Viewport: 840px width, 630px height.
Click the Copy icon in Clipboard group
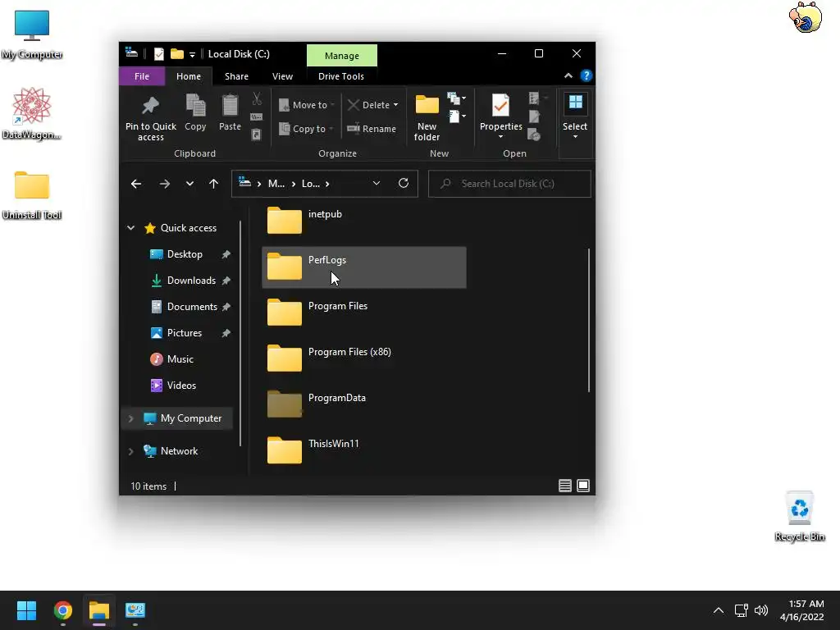click(195, 112)
